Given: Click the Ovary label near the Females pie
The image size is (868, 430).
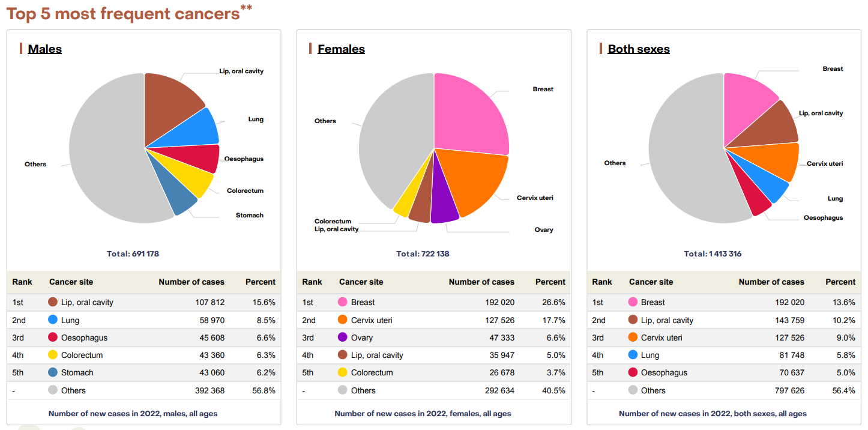Looking at the screenshot, I should tap(543, 229).
